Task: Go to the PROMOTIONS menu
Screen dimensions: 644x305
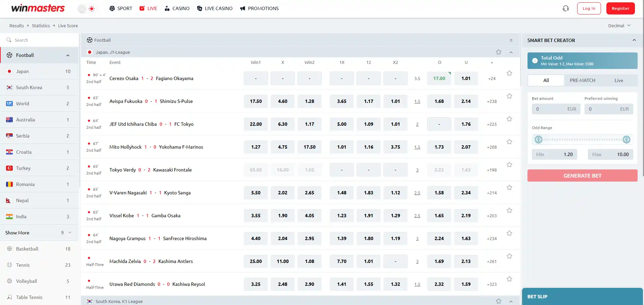Action: point(259,8)
